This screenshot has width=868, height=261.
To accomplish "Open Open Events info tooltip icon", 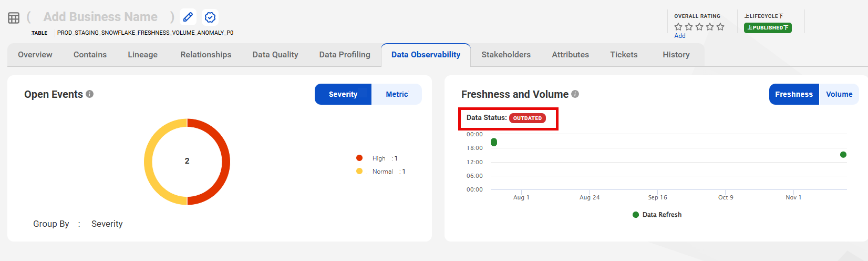I will click(x=90, y=94).
